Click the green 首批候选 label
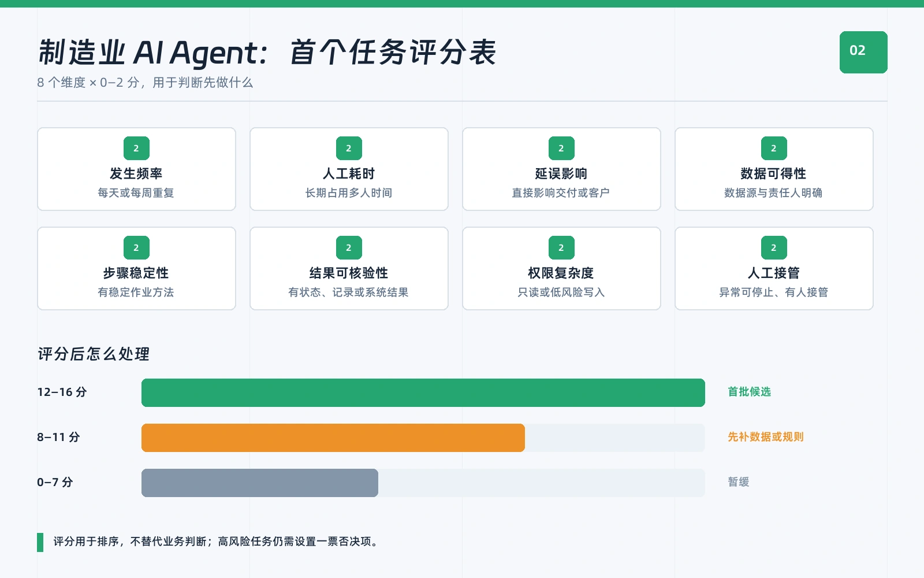 click(x=750, y=392)
